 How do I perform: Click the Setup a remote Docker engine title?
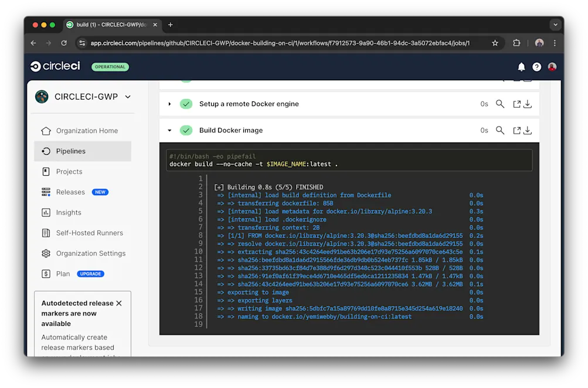tap(249, 104)
